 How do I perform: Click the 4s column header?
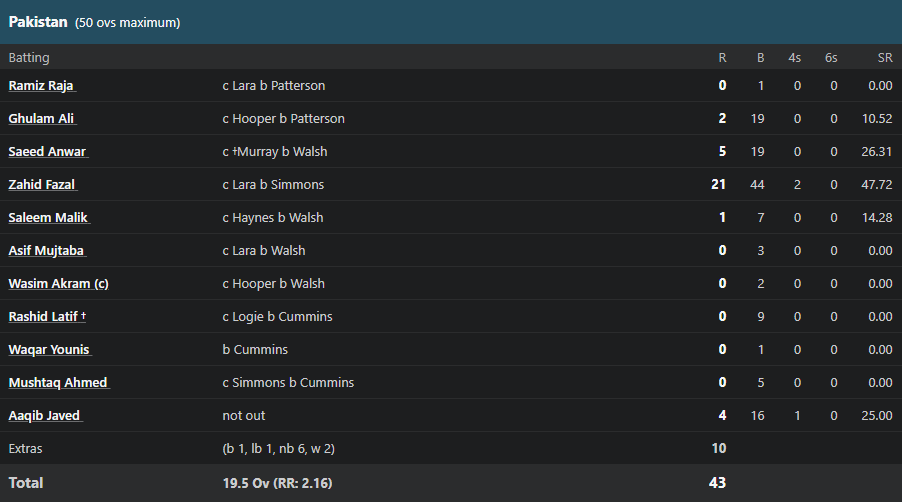794,58
